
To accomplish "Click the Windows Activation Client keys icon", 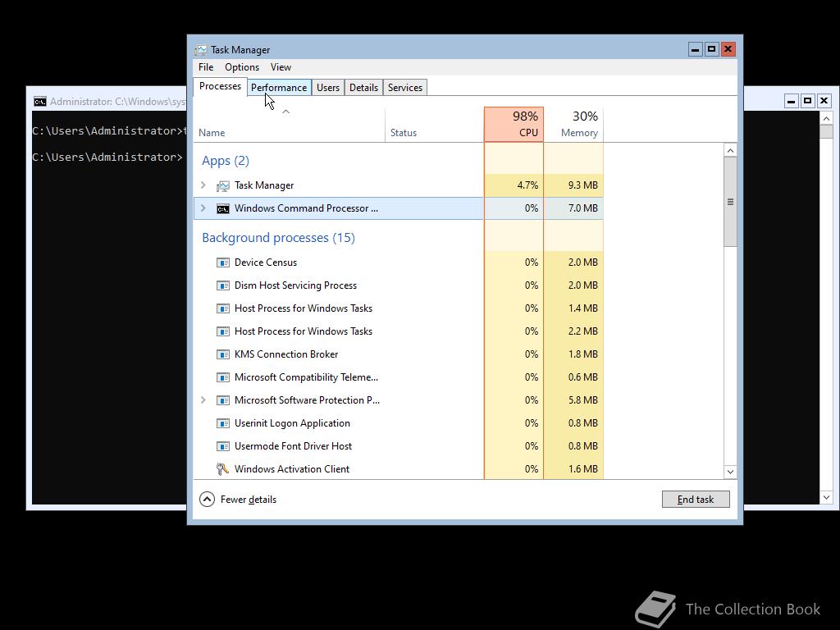I will tap(223, 469).
